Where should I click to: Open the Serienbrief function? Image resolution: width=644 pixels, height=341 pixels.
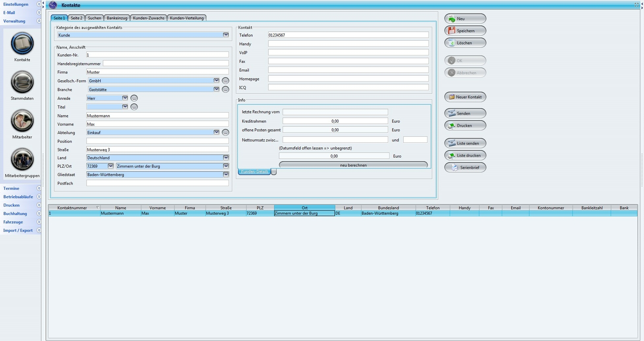coord(465,167)
